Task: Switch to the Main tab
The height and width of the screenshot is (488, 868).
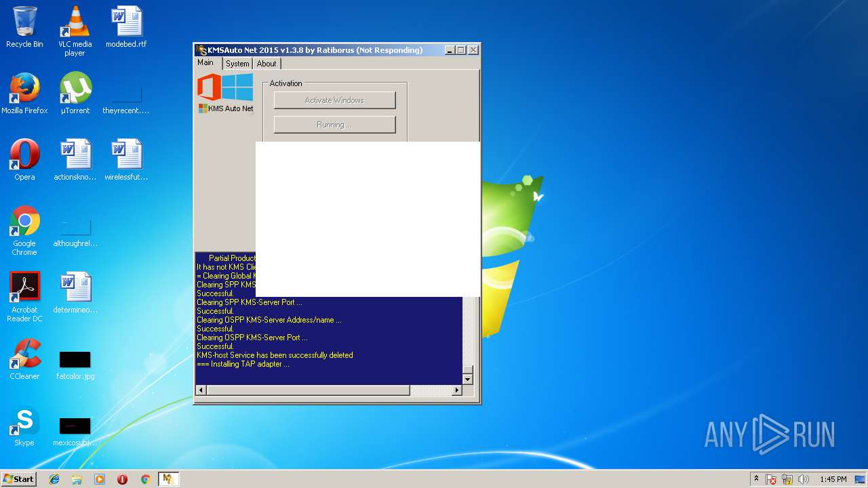Action: [x=205, y=63]
